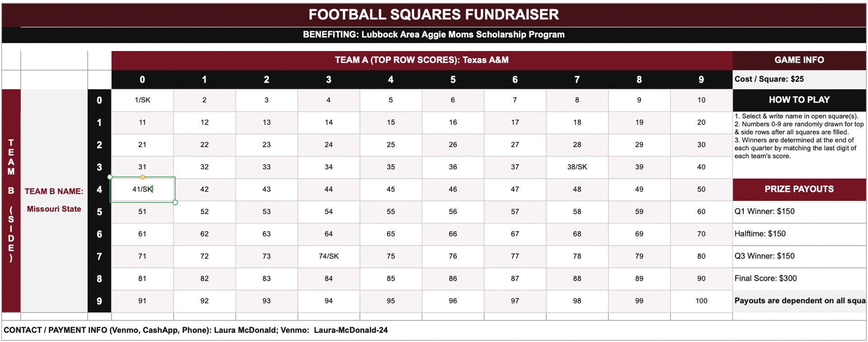
Task: Click the side score header 9
Action: coord(99,301)
